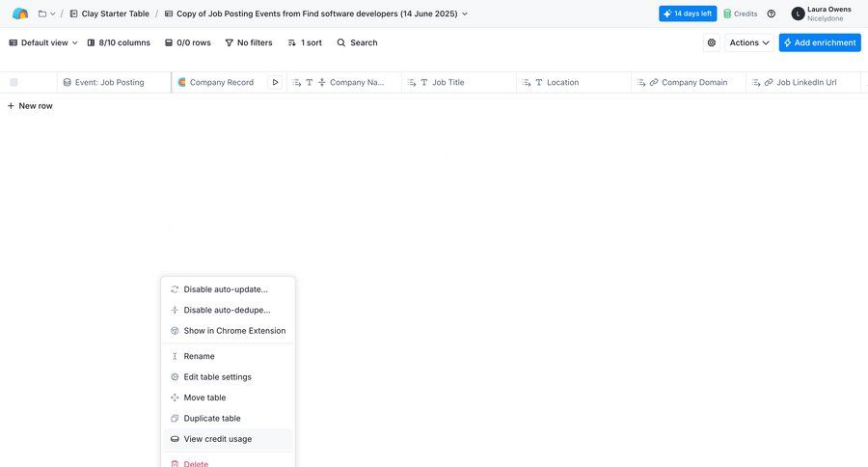Click the Job Title column header
Image resolution: width=868 pixels, height=467 pixels.
[x=459, y=82]
